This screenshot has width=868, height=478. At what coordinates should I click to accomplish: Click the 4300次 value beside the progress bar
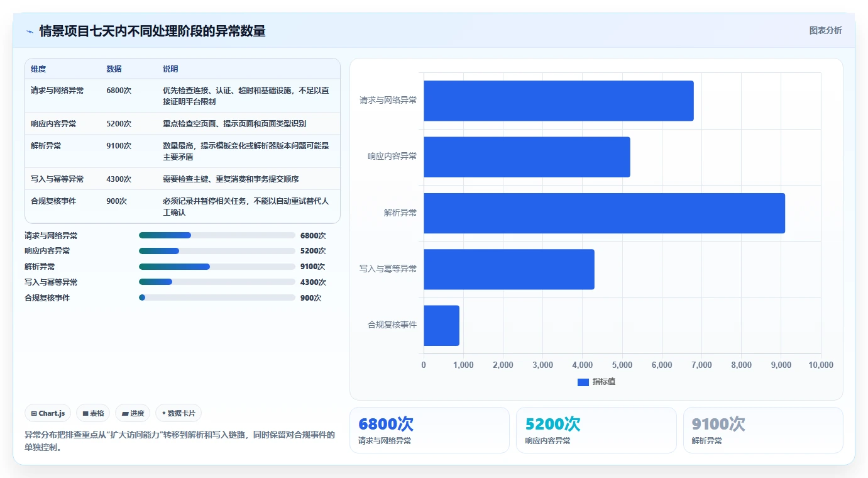[x=313, y=282]
